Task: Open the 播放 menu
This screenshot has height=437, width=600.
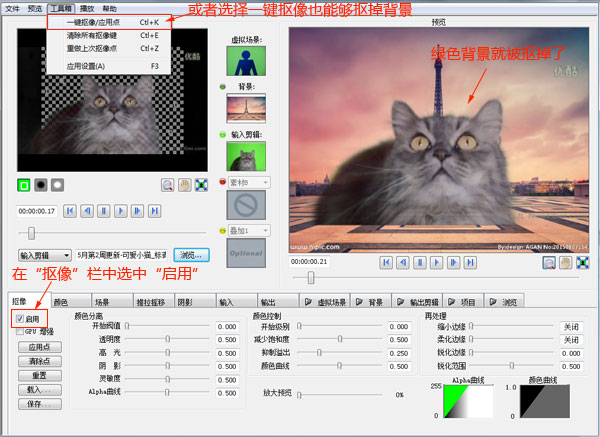Action: coord(87,8)
